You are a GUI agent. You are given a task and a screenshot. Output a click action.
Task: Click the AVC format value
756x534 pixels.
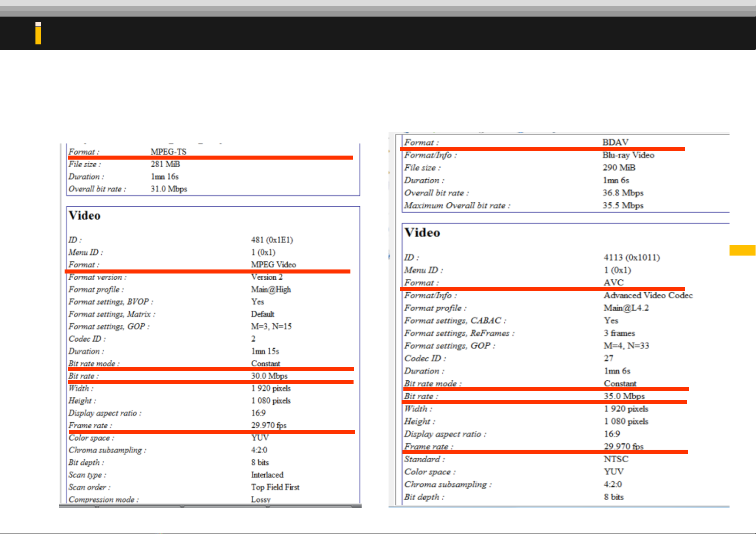pyautogui.click(x=613, y=282)
